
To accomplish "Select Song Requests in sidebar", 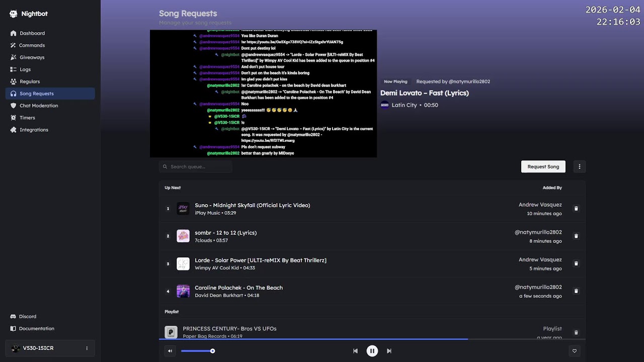I will click(x=50, y=94).
